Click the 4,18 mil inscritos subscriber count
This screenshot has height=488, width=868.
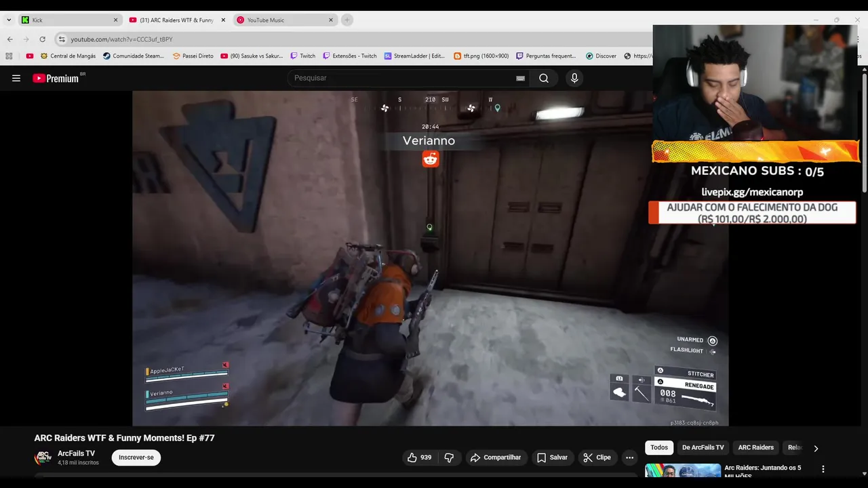(x=78, y=463)
